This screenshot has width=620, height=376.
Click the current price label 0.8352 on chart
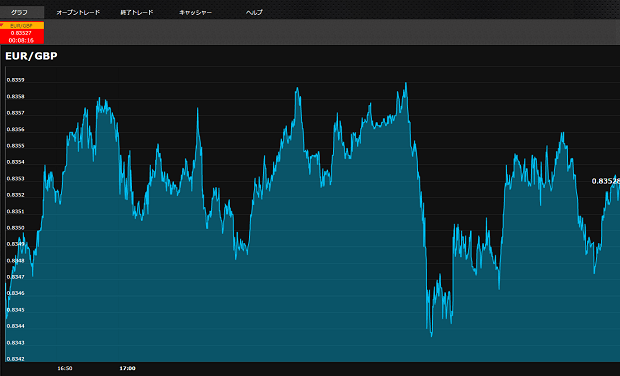pyautogui.click(x=605, y=181)
